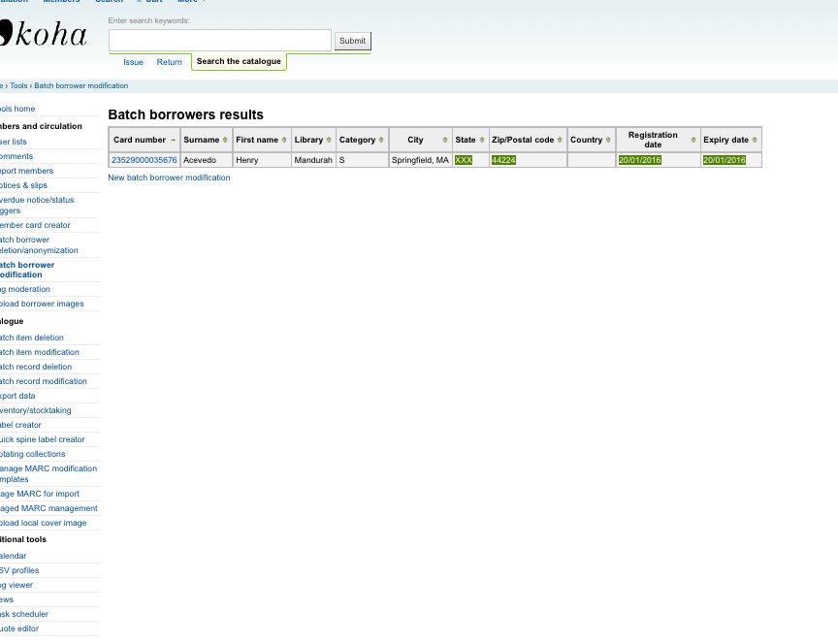Sort by Registration date header arrows
Screen dimensions: 838x644
(x=693, y=140)
